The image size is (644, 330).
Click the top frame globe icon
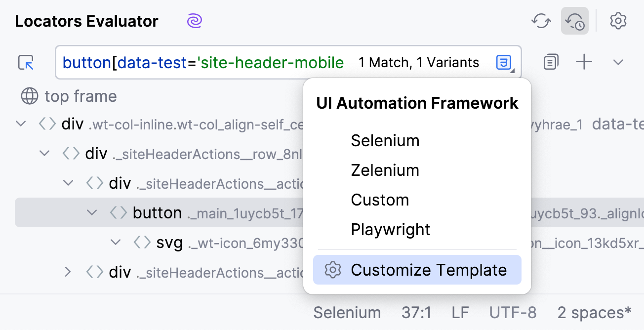point(30,96)
